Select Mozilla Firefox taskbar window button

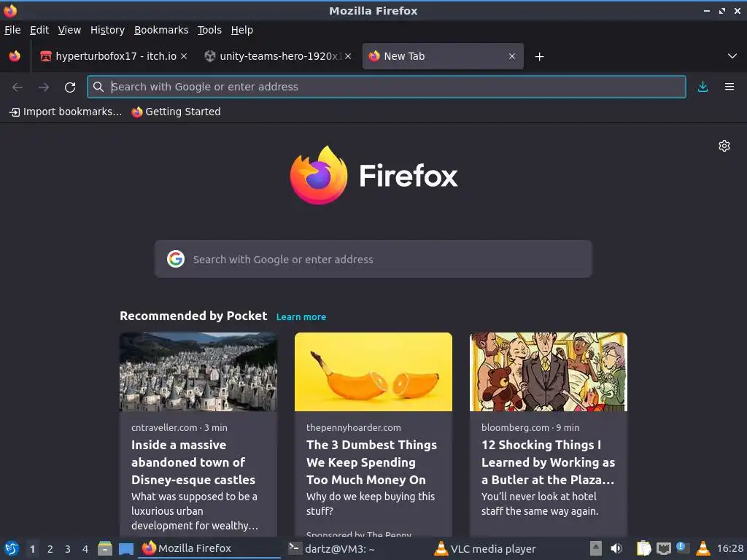click(x=209, y=548)
